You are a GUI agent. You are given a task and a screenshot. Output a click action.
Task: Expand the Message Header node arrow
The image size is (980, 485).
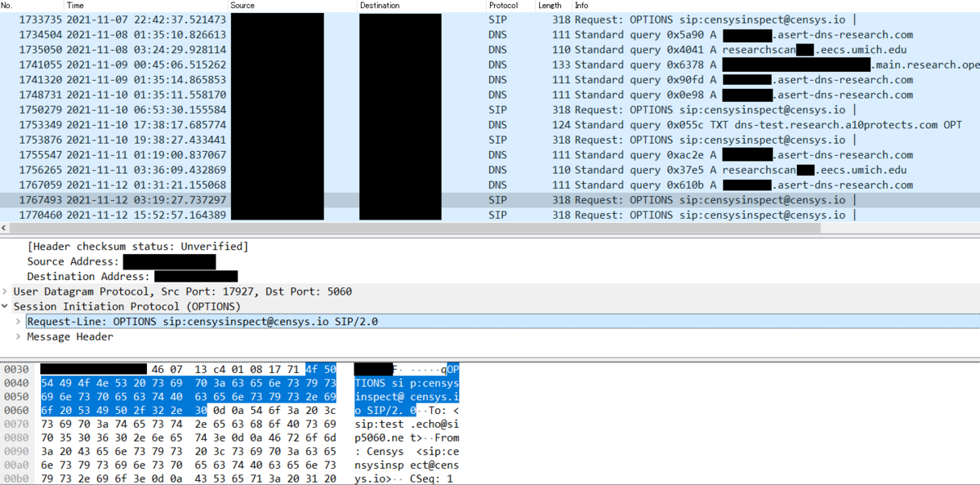19,336
